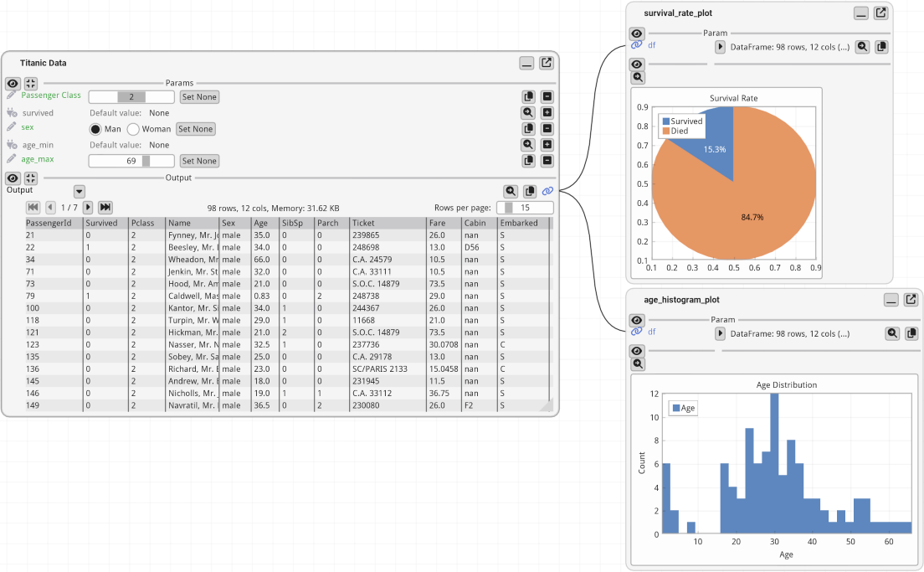Select the Woman radio button
The height and width of the screenshot is (572, 924).
(x=132, y=128)
